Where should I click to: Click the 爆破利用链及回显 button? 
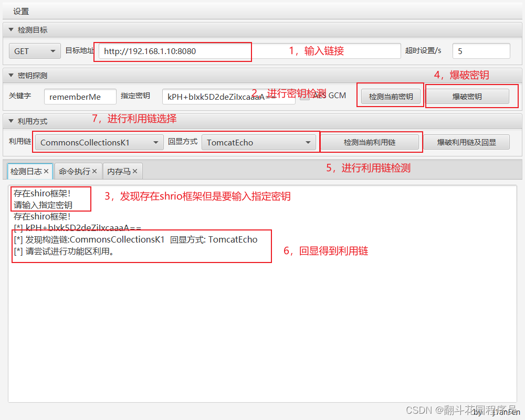pyautogui.click(x=466, y=142)
